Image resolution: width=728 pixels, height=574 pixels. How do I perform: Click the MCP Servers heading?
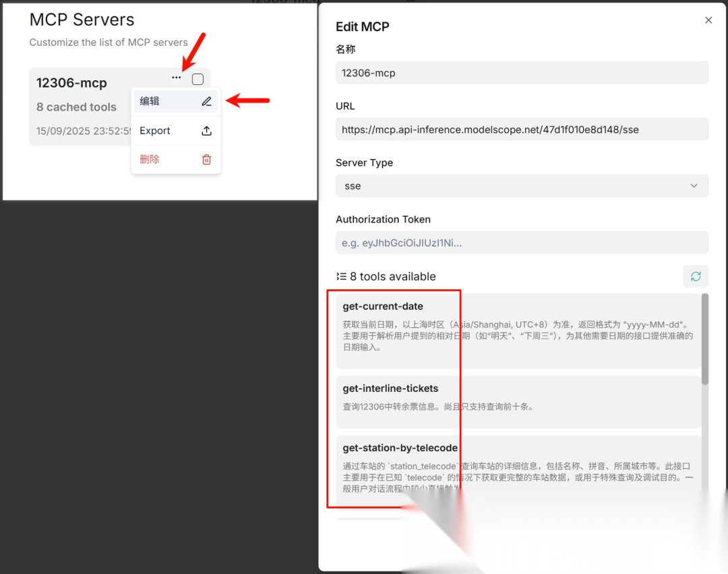pyautogui.click(x=82, y=20)
